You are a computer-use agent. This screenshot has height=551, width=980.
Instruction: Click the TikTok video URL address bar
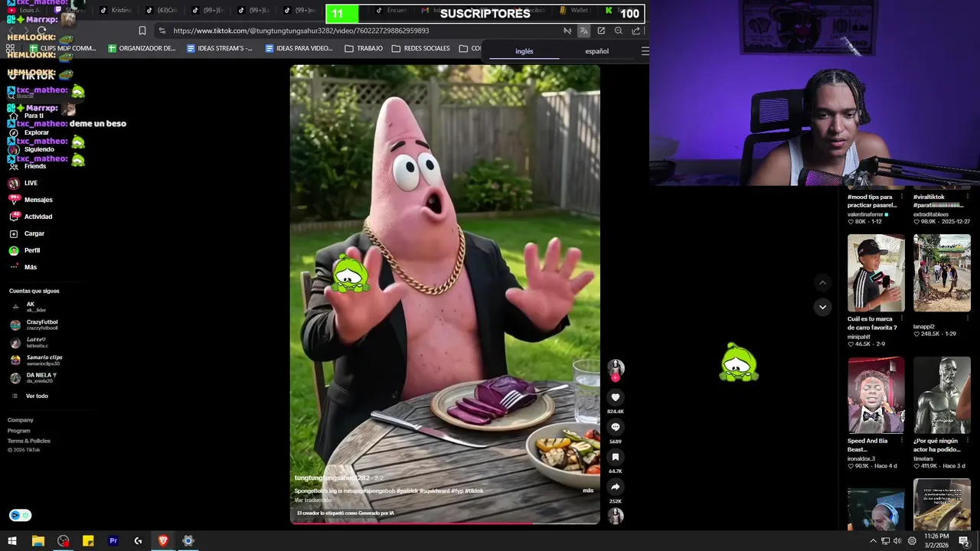(x=301, y=31)
